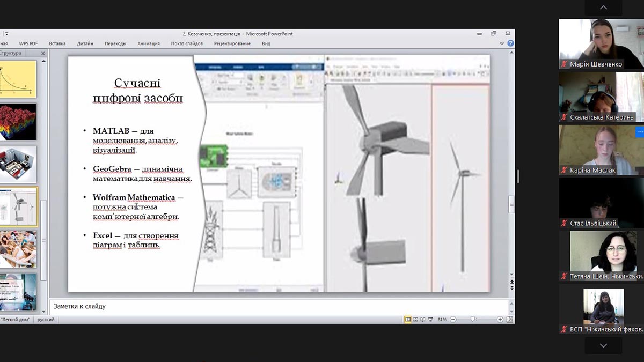Screen dimensions: 644x362
Task: Click the zoom in plus button
Action: pyautogui.click(x=500, y=320)
